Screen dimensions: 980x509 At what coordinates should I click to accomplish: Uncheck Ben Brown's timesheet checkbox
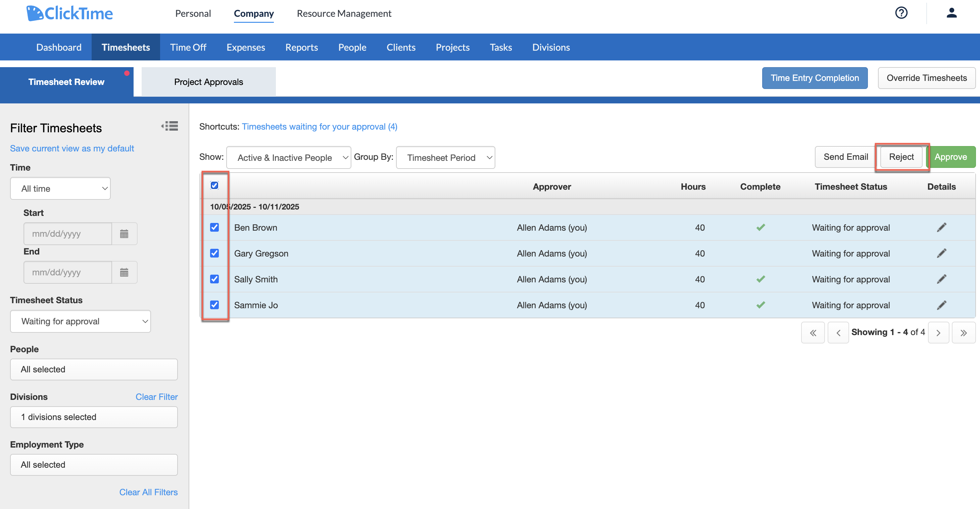coord(214,227)
